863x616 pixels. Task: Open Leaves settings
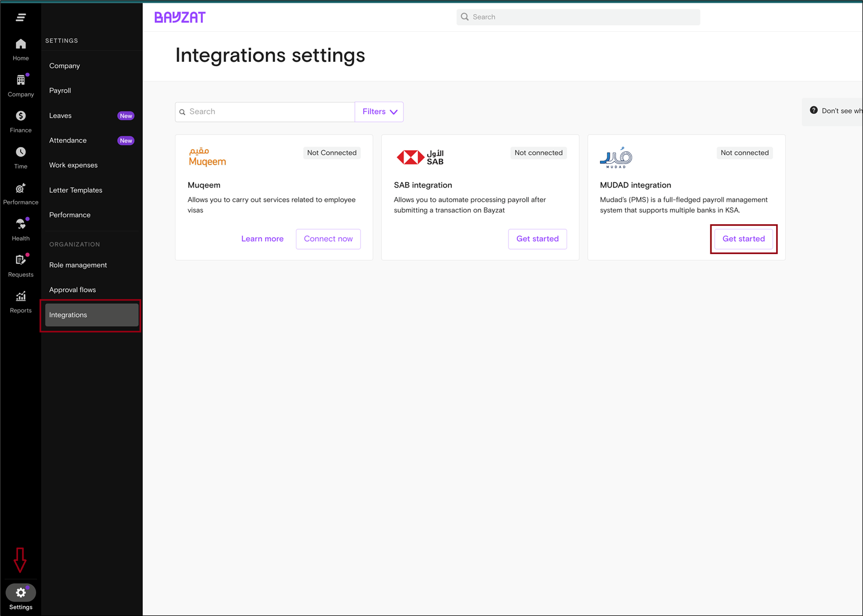coord(60,116)
